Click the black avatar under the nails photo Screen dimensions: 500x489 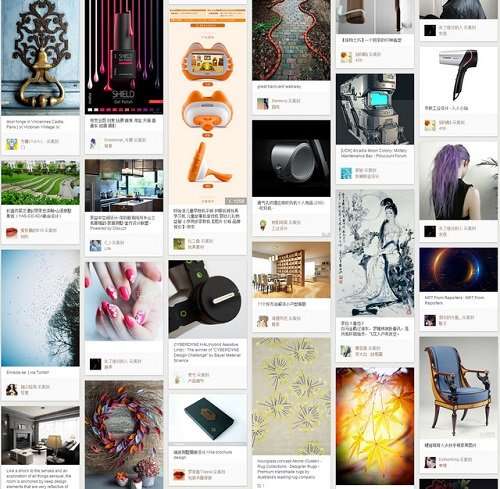click(95, 364)
